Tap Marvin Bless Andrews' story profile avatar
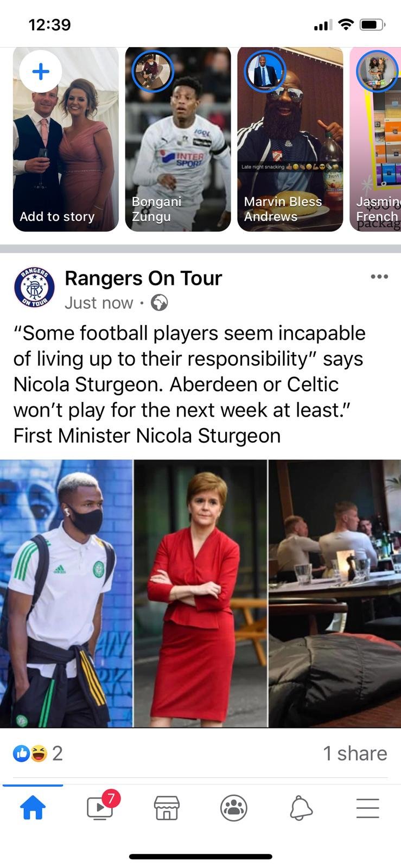 point(265,71)
